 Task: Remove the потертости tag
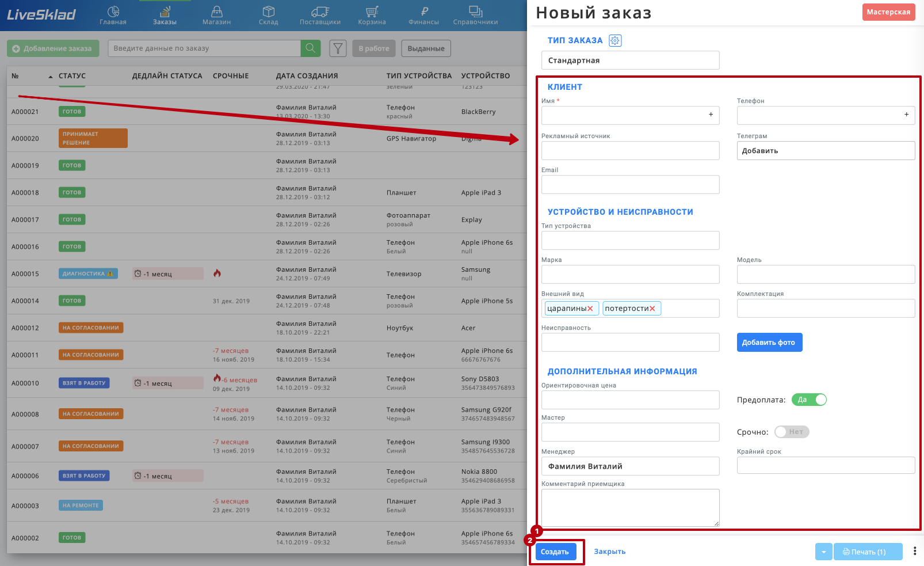click(652, 309)
